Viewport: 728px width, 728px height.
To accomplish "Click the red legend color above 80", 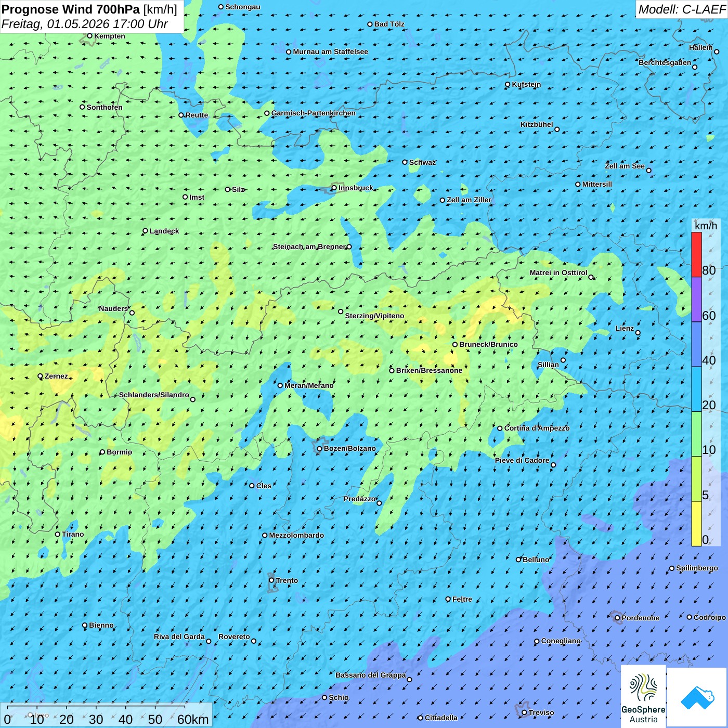I will pyautogui.click(x=696, y=254).
